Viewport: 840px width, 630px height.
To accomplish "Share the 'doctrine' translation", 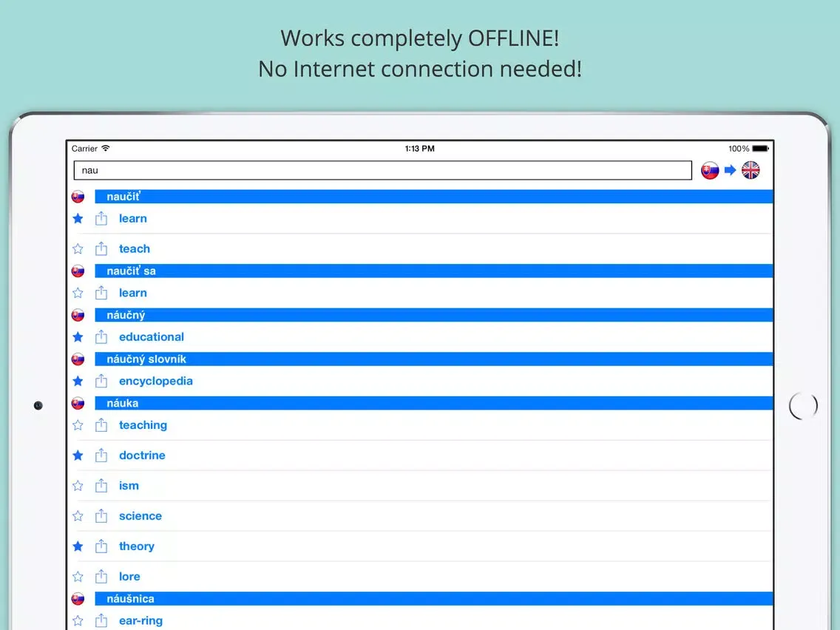I will coord(101,455).
